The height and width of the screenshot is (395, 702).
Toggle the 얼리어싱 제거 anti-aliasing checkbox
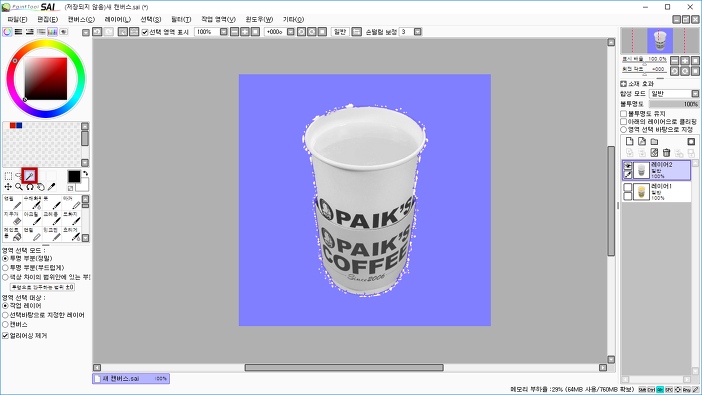pos(5,335)
